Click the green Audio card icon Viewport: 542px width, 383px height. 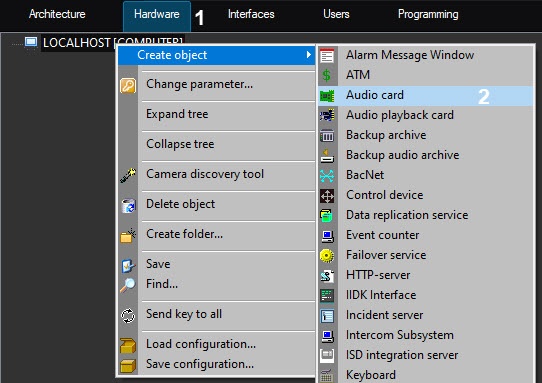click(x=327, y=96)
